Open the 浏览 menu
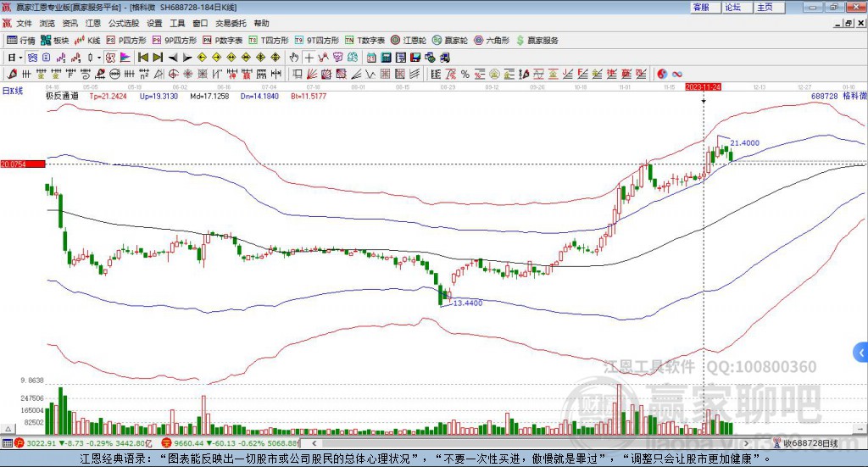Image resolution: width=868 pixels, height=467 pixels. point(47,23)
